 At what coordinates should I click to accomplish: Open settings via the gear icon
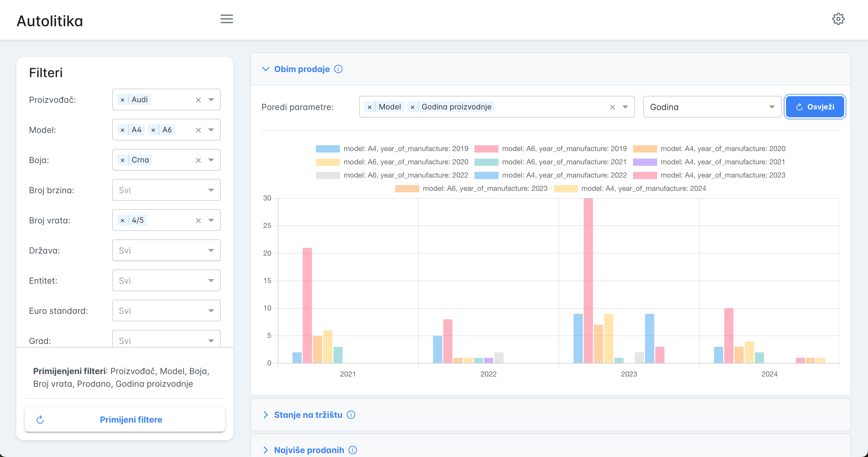(838, 19)
